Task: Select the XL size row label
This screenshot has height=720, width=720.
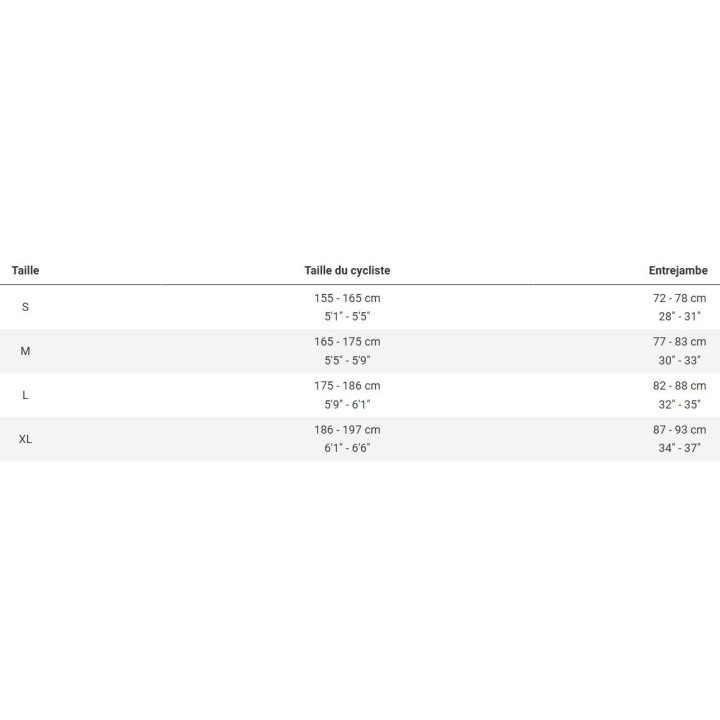Action: (25, 439)
